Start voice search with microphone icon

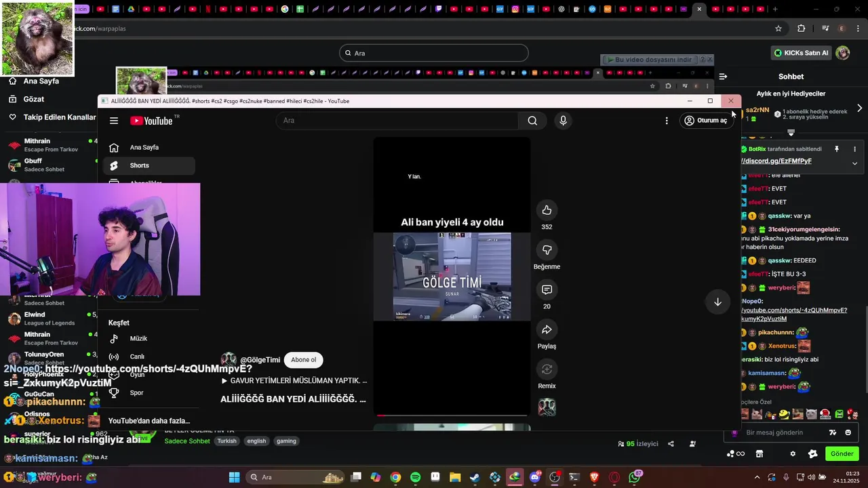click(563, 121)
